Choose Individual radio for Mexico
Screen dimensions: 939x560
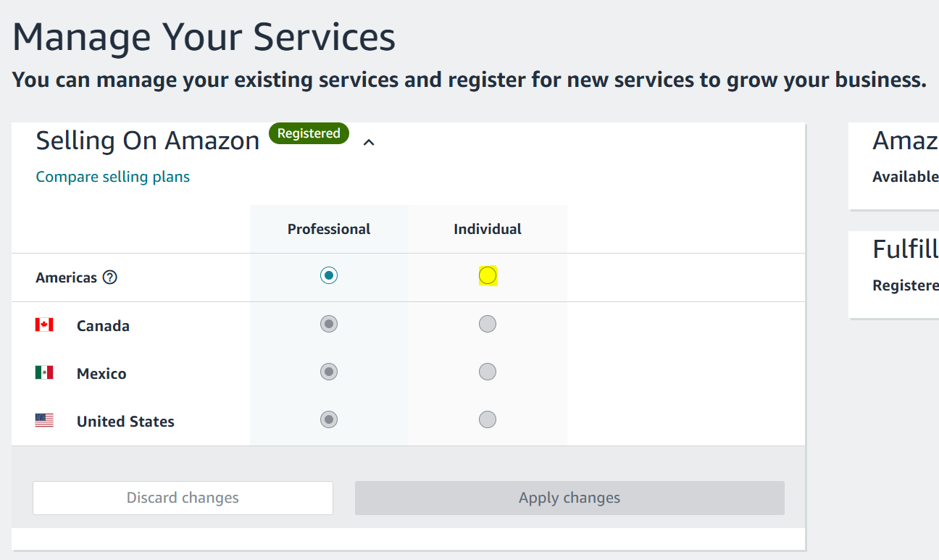point(488,372)
